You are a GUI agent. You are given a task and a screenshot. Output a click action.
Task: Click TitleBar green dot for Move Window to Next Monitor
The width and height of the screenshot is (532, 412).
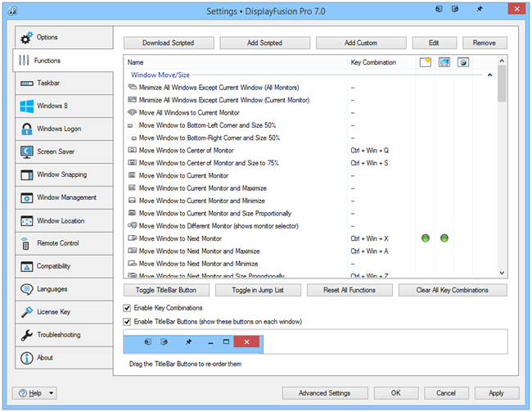[x=426, y=238]
